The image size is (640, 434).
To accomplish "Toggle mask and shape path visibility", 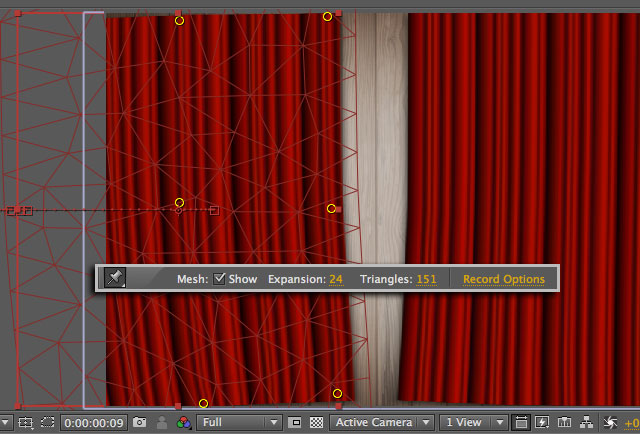I will click(48, 422).
